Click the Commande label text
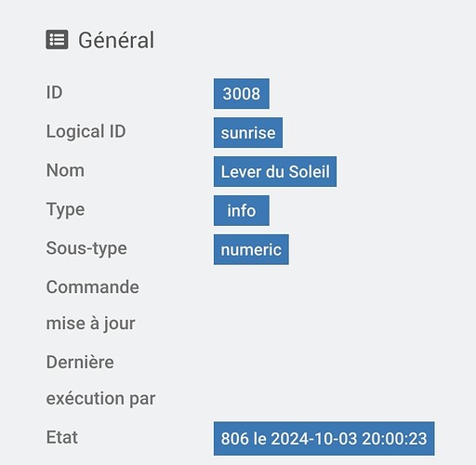 pos(93,287)
